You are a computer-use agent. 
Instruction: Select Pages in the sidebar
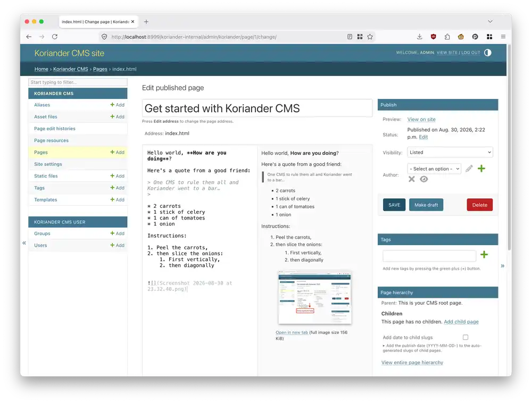click(41, 152)
